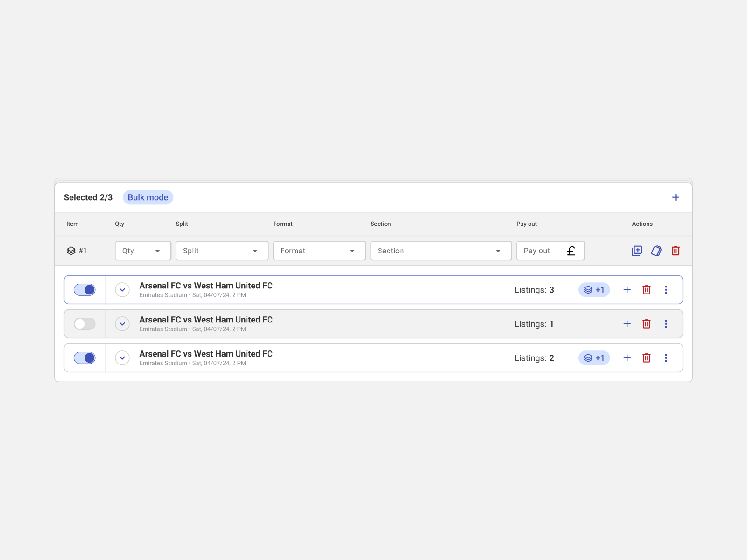
Task: Delete the event with Listings: 1
Action: pyautogui.click(x=647, y=324)
